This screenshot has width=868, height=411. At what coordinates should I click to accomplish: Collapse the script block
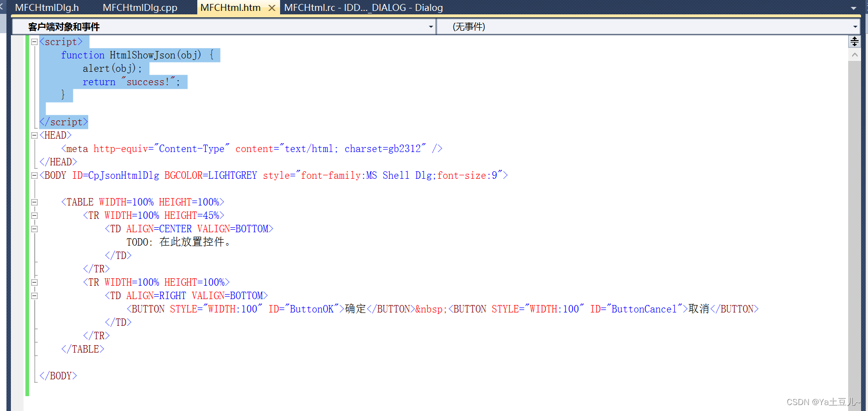pyautogui.click(x=34, y=42)
